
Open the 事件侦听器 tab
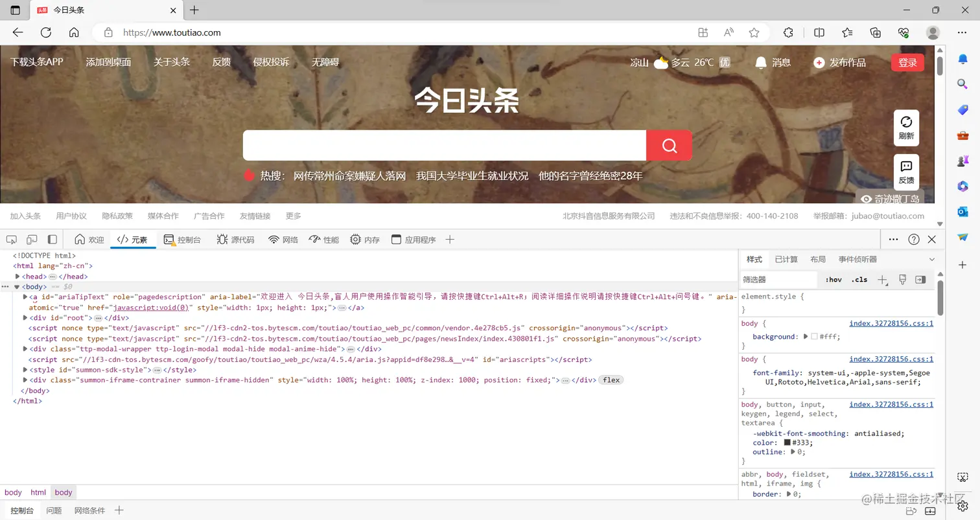click(x=857, y=259)
